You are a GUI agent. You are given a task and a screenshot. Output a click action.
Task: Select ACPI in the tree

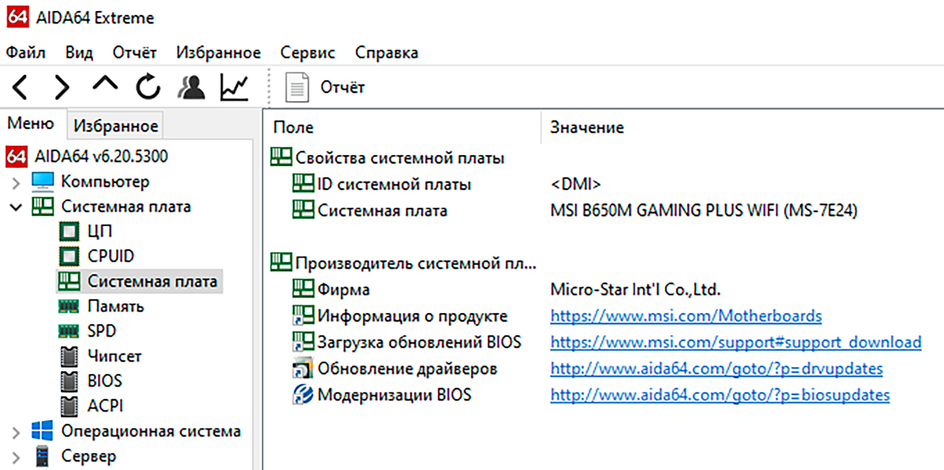click(x=105, y=406)
